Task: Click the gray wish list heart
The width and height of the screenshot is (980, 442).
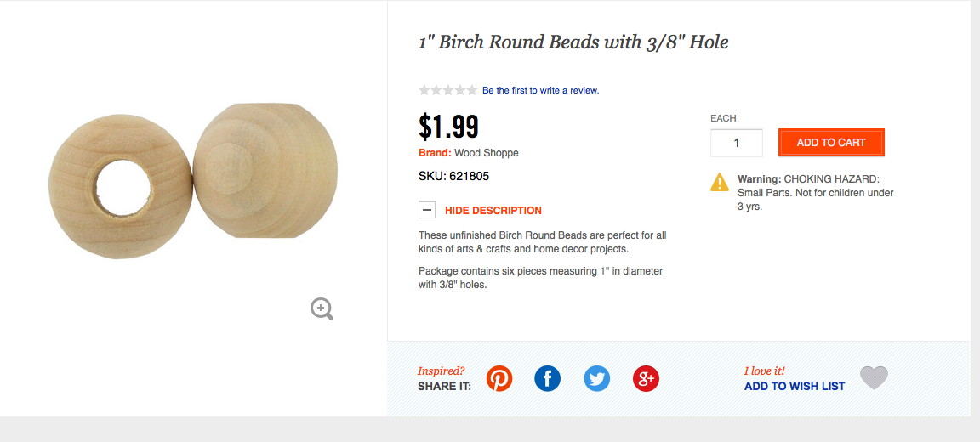Action: pyautogui.click(x=874, y=377)
